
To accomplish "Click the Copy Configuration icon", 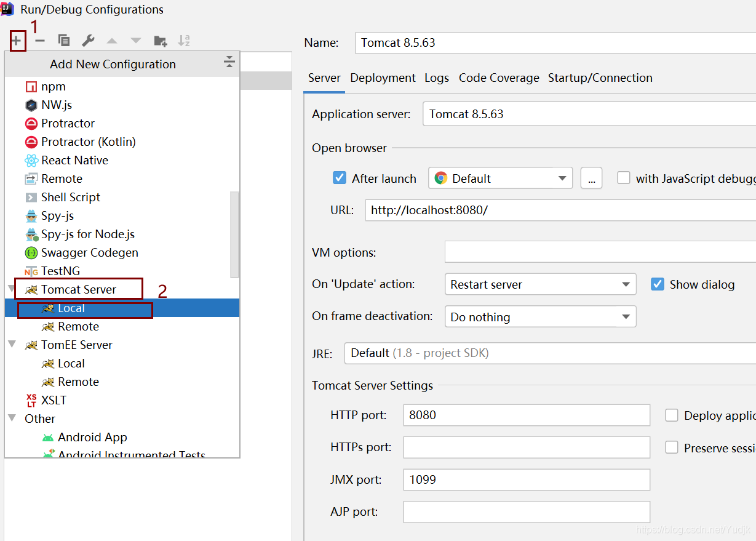I will click(x=64, y=41).
